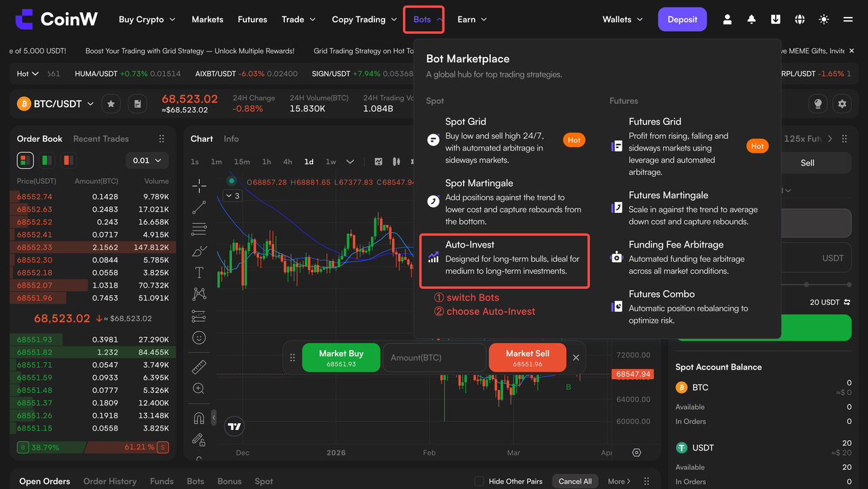868x489 pixels.
Task: Click the Order Book panel drag handle
Action: pos(161,139)
